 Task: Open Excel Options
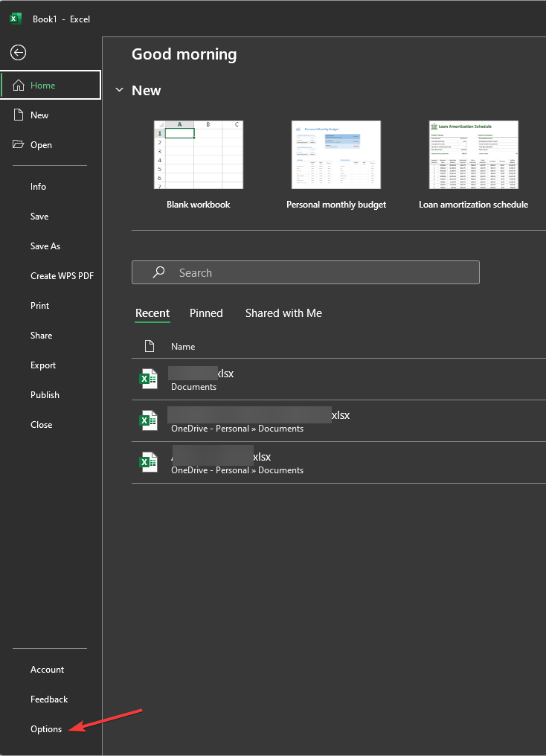pos(46,729)
